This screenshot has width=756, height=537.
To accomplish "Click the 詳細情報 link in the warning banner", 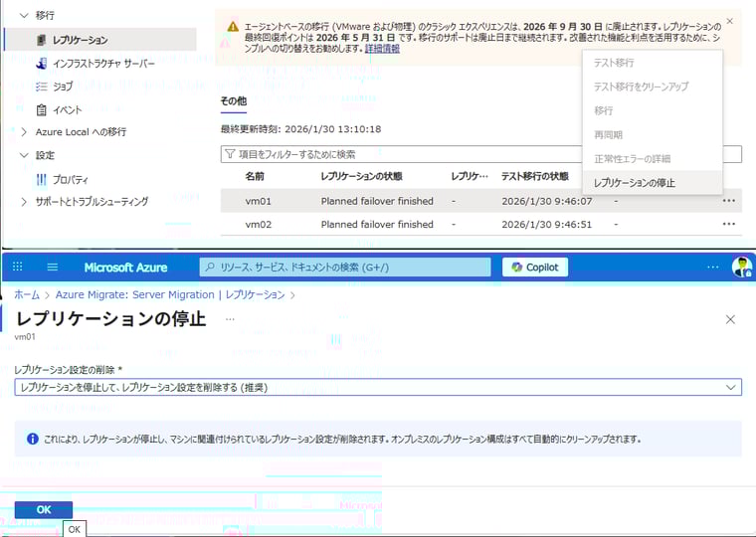I will (x=382, y=48).
